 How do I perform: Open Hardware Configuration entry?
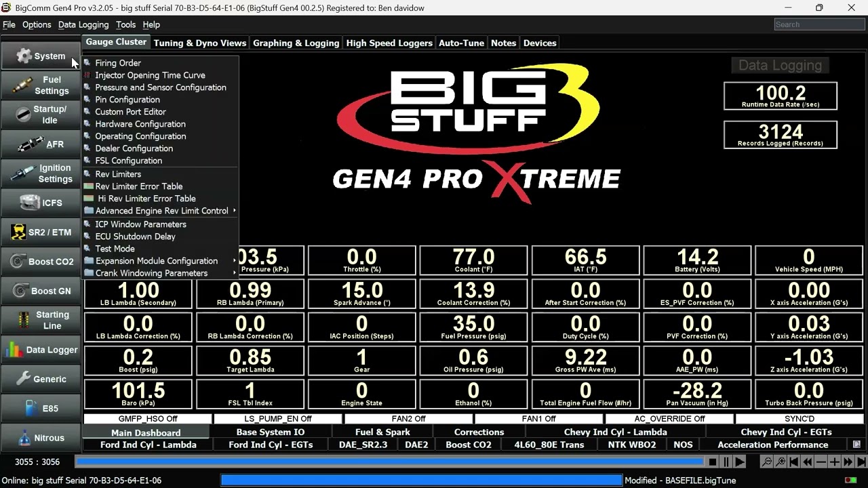(160, 124)
